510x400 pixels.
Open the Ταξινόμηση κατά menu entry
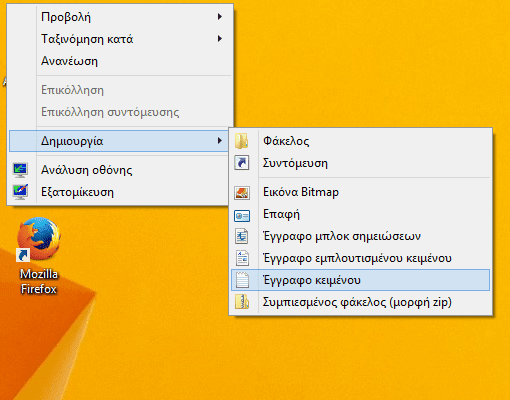click(120, 39)
